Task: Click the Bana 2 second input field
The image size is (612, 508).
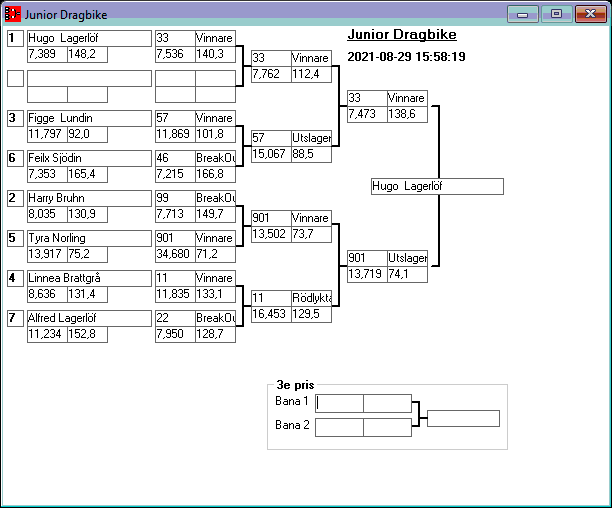Action: [387, 428]
